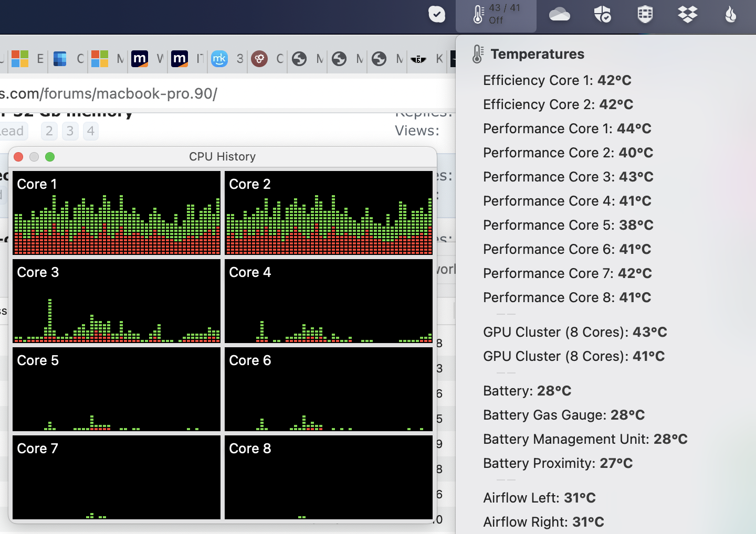Select the Performance Core 8: 41°C row

point(606,297)
